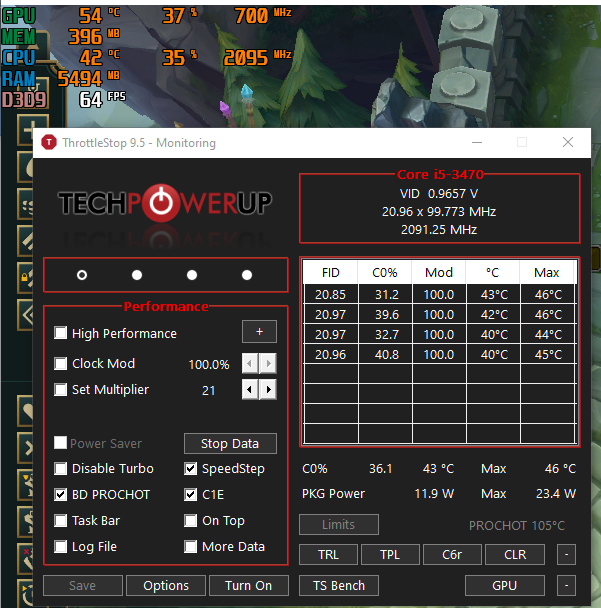Click the 40.8 C0% cell
The width and height of the screenshot is (601, 608).
(x=385, y=355)
